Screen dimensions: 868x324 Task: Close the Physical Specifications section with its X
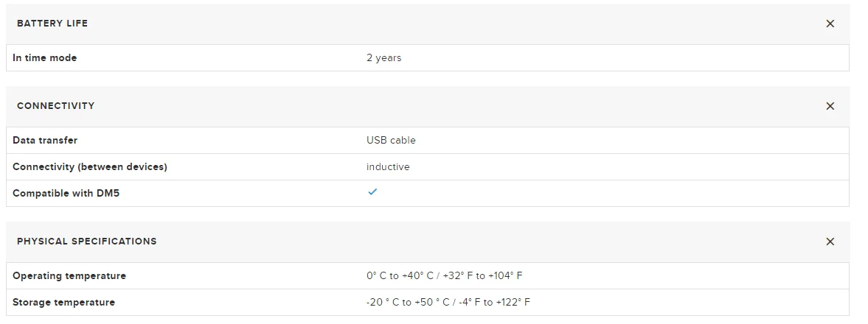pyautogui.click(x=830, y=242)
